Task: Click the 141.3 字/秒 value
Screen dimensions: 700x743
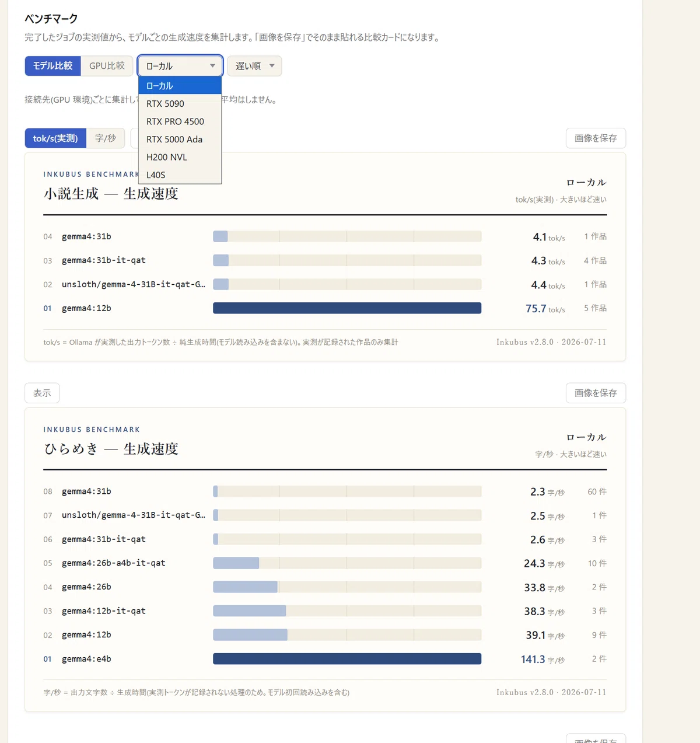Action: coord(543,660)
